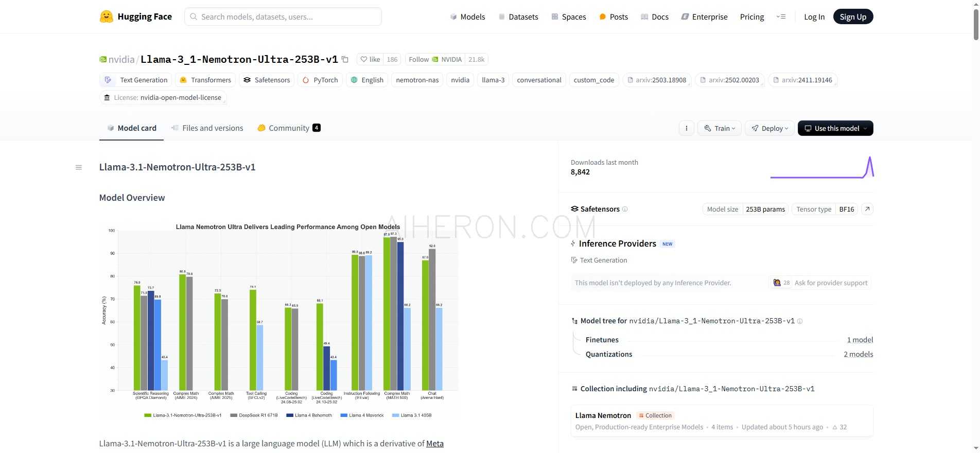980x453 pixels.
Task: Select the custom_code tag
Action: pyautogui.click(x=594, y=80)
